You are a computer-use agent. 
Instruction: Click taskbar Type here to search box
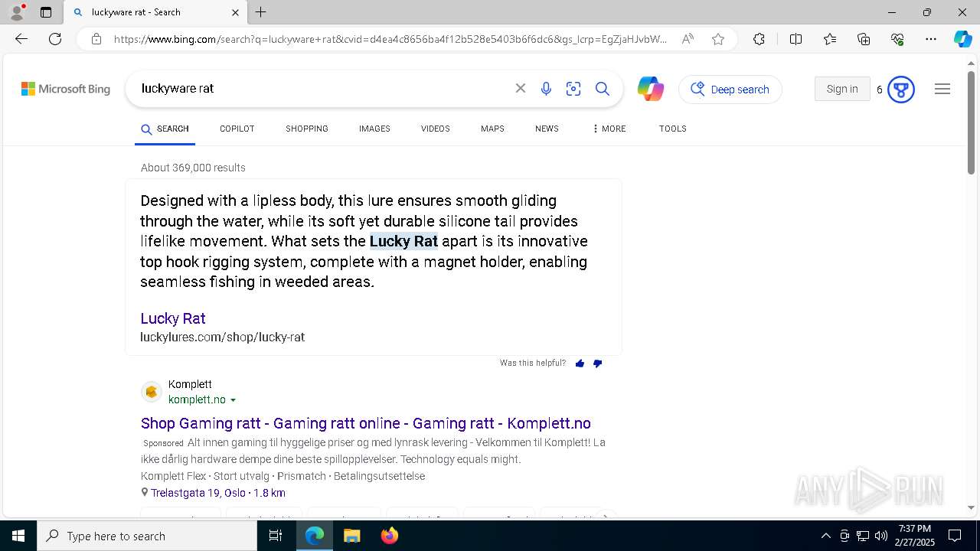coord(147,536)
